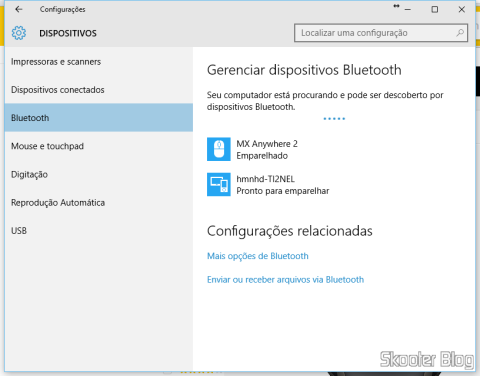Click the hmnhd-TI2NEL device icon

pyautogui.click(x=219, y=184)
